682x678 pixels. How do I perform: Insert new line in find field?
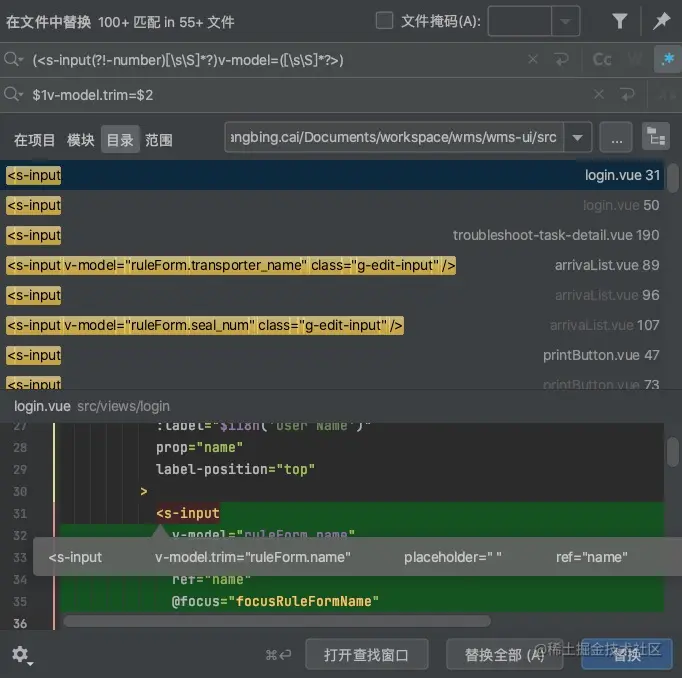562,59
